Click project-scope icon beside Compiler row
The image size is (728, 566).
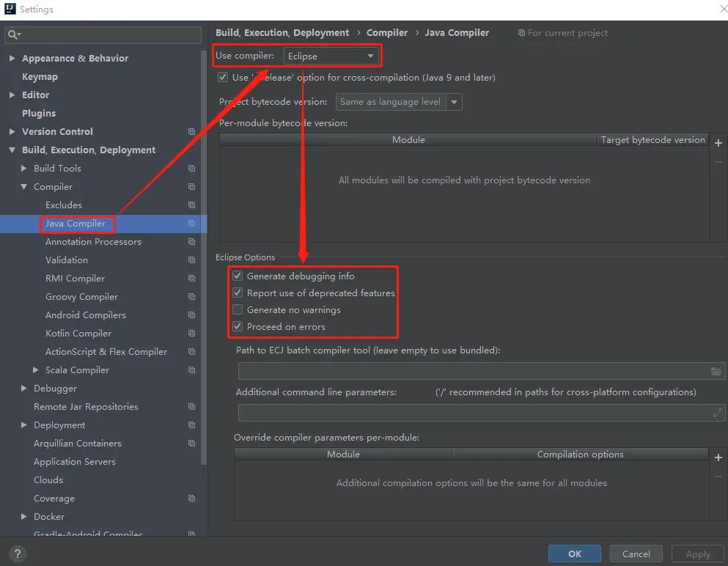[191, 187]
